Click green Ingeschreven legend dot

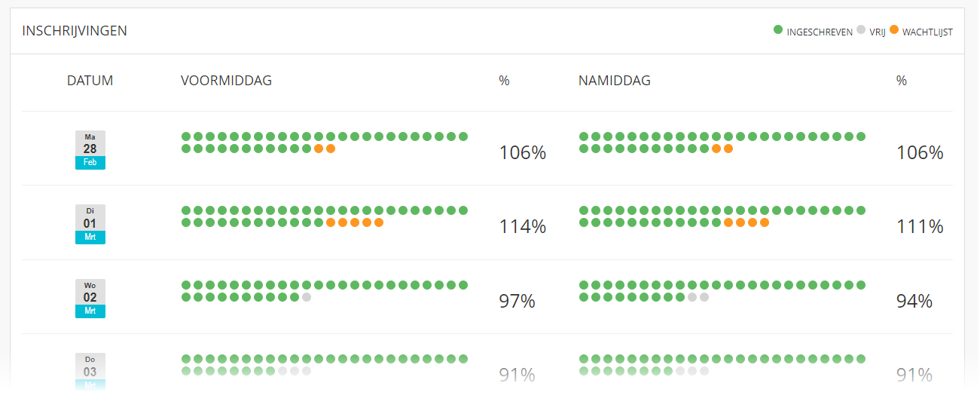point(778,30)
